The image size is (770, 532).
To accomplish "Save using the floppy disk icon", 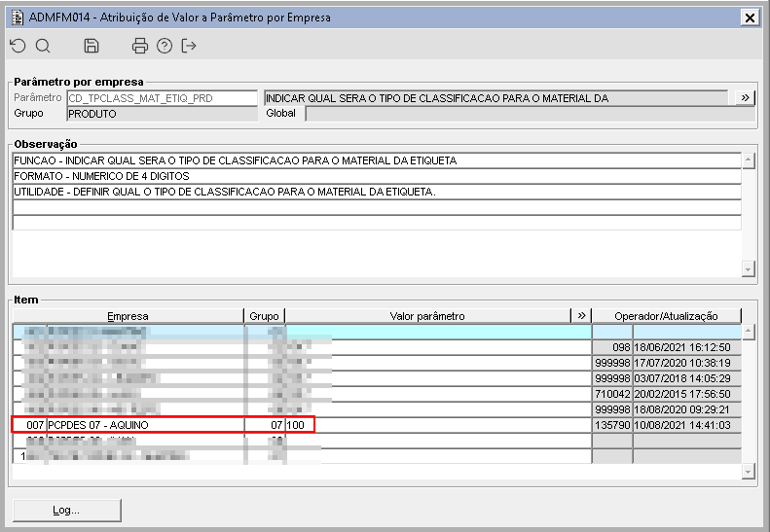I will [92, 46].
